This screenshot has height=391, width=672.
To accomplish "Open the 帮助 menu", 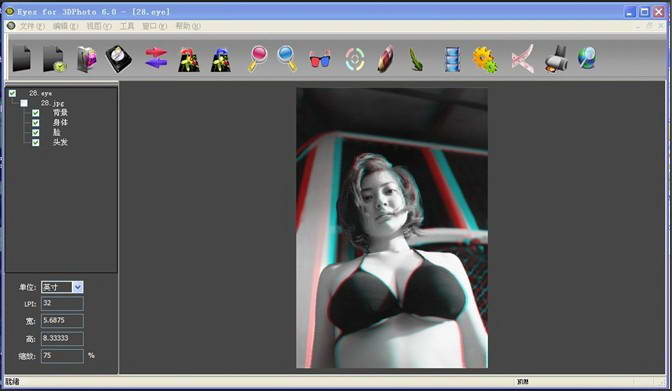I will coord(188,26).
